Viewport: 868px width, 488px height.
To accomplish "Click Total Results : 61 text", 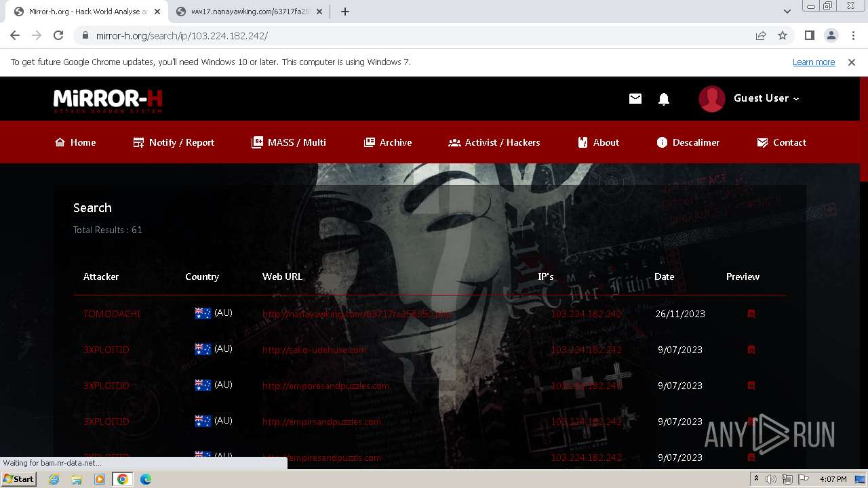I will tap(108, 230).
